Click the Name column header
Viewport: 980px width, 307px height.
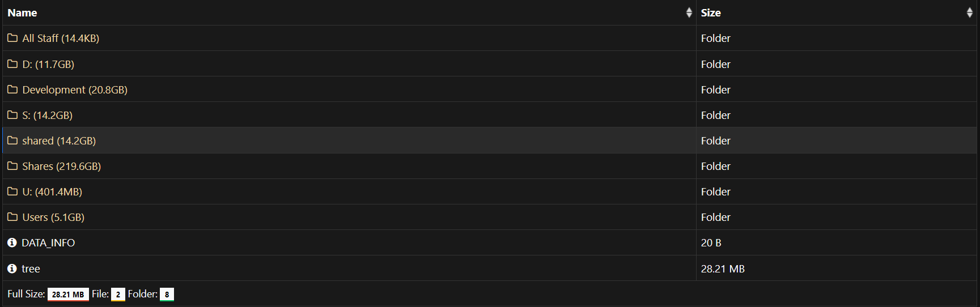click(23, 12)
